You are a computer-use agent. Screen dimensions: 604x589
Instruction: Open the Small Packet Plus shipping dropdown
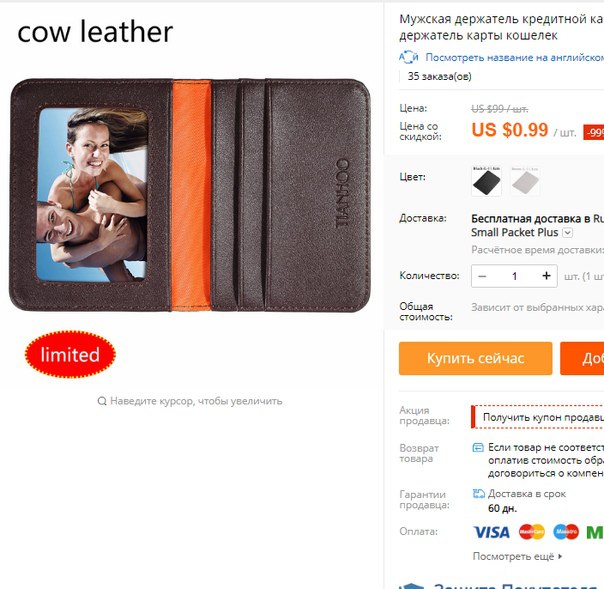pos(568,233)
